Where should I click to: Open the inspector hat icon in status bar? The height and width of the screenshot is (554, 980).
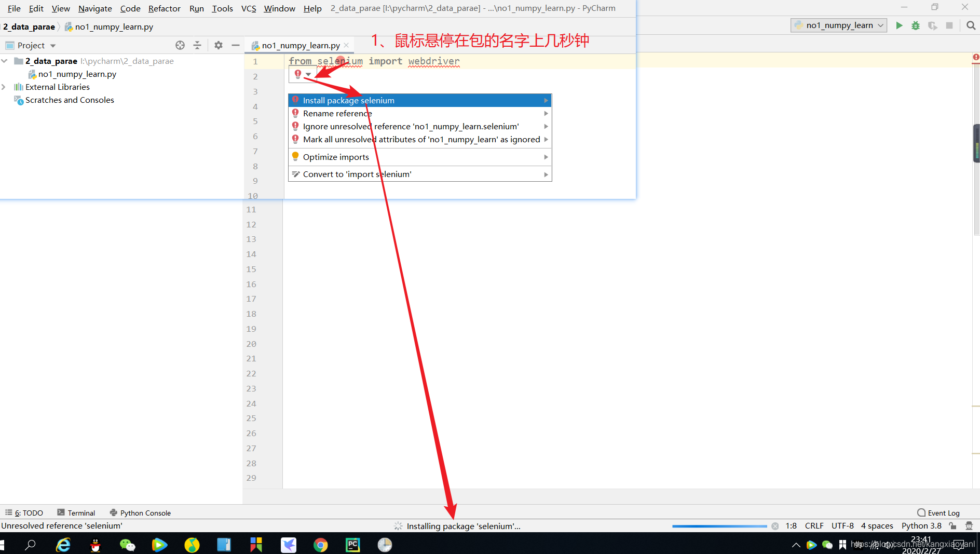[969, 525]
